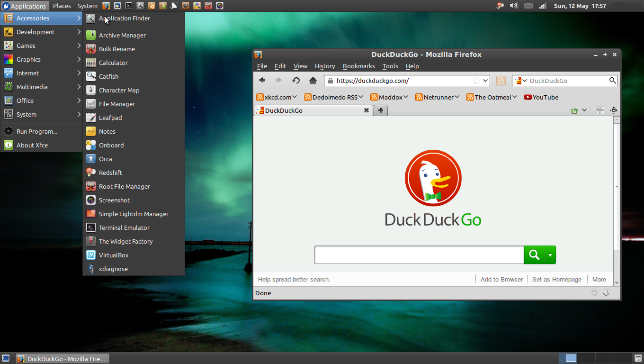Open Leafpad from Accessories menu
Image resolution: width=644 pixels, height=364 pixels.
[x=134, y=118]
